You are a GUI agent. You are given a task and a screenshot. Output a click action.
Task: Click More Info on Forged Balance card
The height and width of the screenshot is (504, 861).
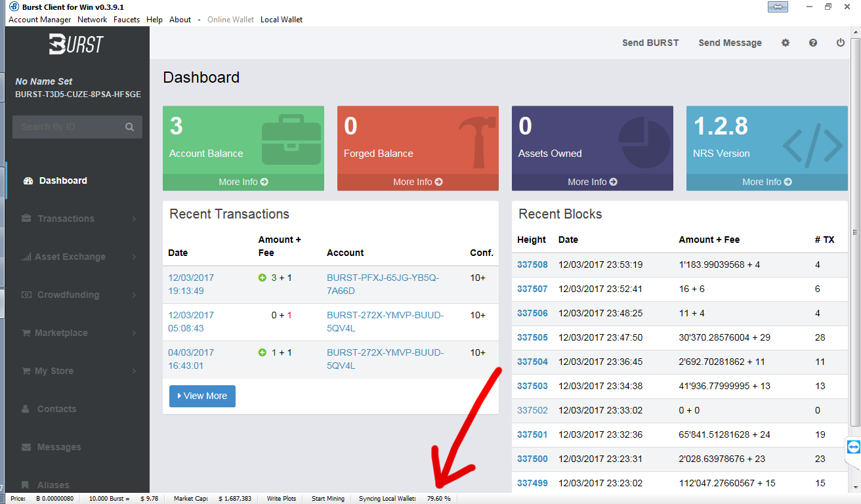click(x=418, y=182)
